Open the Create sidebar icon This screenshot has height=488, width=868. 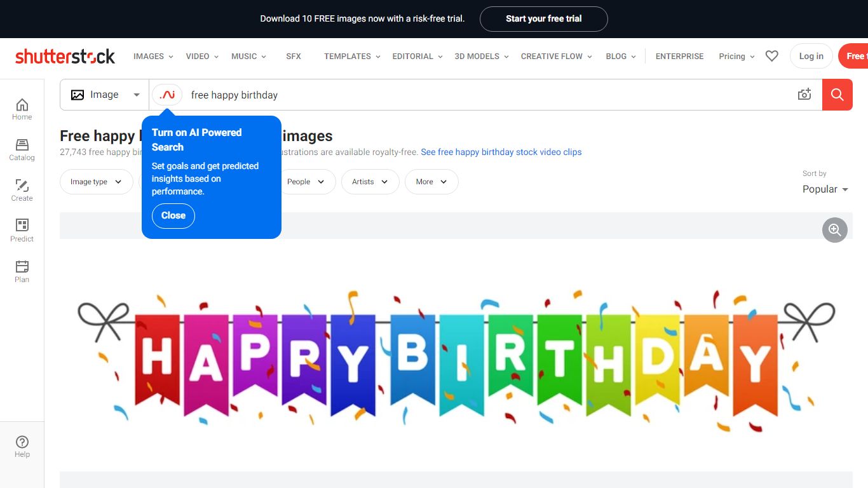[22, 190]
